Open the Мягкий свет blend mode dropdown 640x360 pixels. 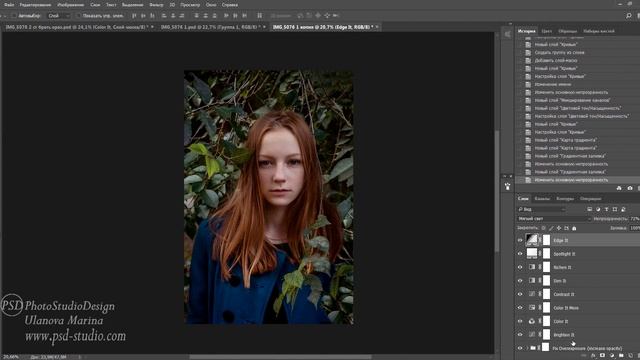point(554,219)
